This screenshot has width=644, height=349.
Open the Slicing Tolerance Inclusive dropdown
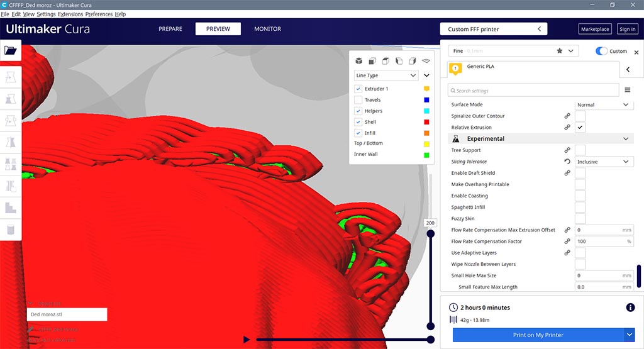604,162
